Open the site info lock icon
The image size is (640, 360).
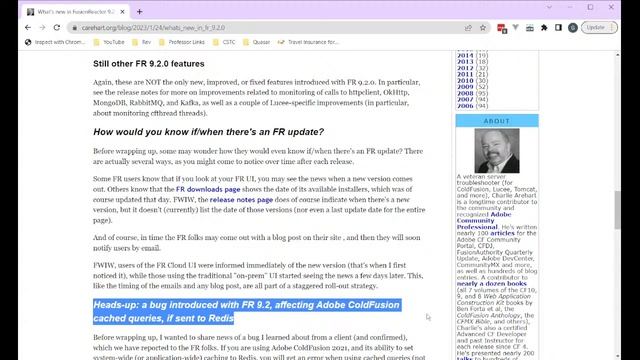[74, 28]
